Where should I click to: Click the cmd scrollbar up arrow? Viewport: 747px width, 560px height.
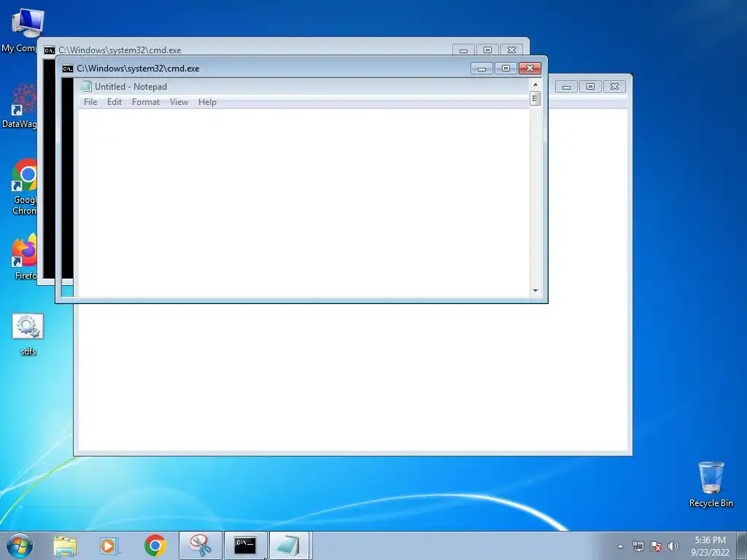click(535, 85)
